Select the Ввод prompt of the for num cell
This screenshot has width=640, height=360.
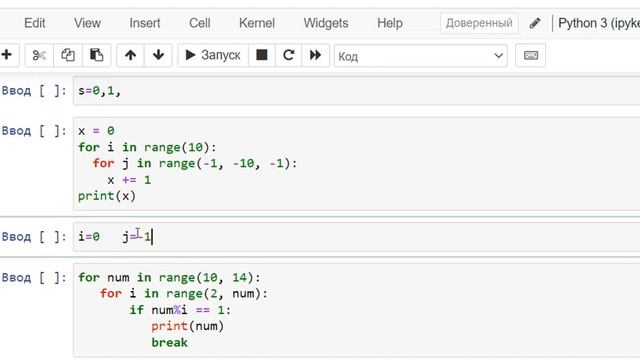34,278
